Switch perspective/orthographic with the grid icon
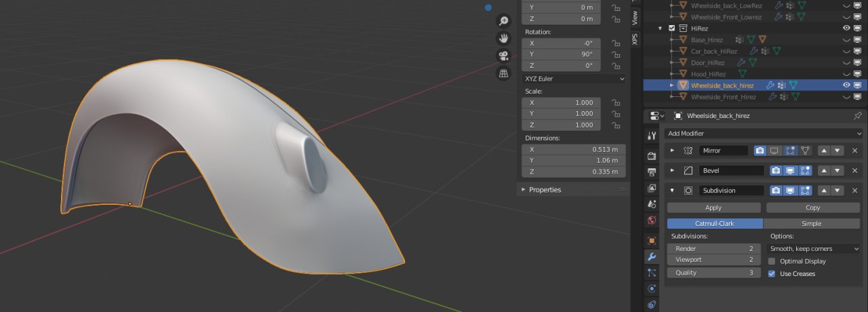Viewport: 868px width, 312px height. [x=503, y=74]
